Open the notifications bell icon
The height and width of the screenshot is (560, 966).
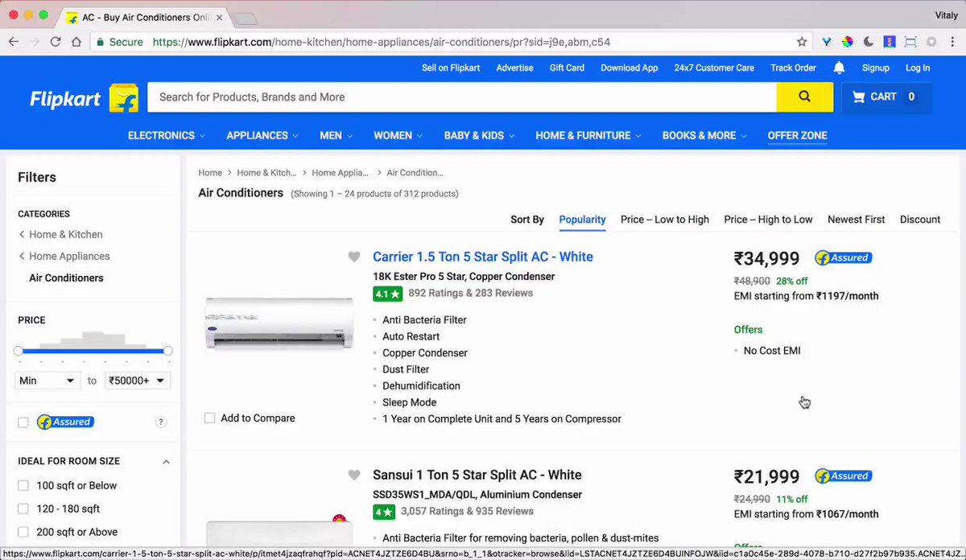pos(839,68)
